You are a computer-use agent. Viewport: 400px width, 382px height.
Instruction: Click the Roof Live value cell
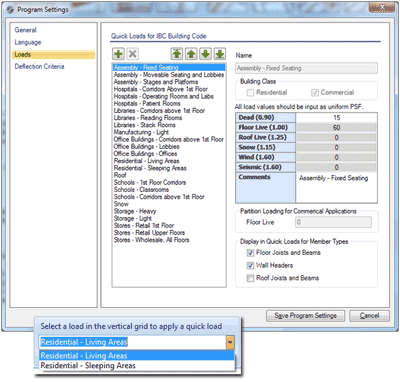(x=336, y=137)
